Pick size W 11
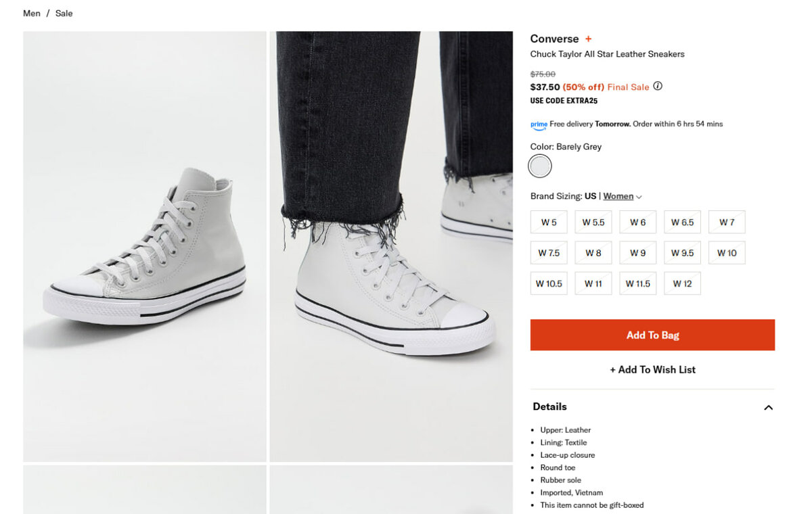The image size is (812, 514). 593,283
